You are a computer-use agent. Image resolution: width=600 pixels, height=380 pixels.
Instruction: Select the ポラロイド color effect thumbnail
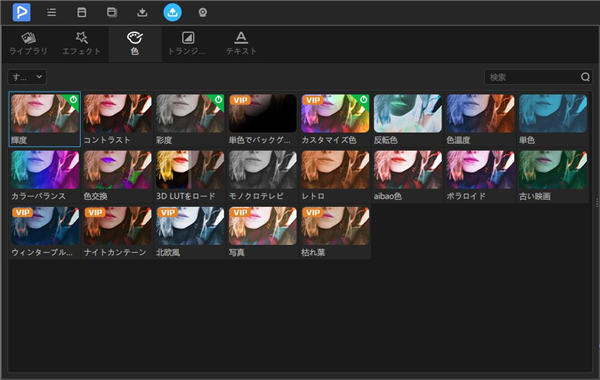click(x=480, y=170)
